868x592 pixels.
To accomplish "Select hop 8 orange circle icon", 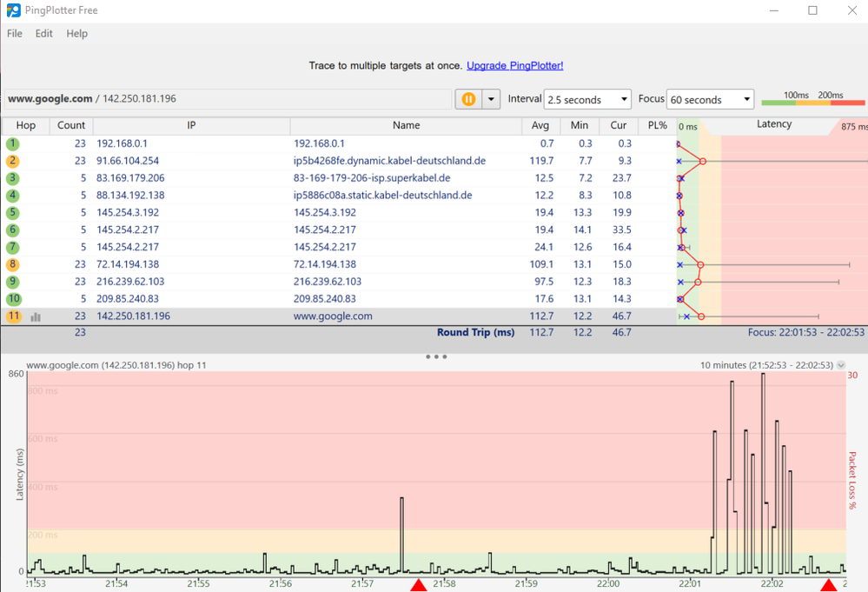I will (13, 264).
